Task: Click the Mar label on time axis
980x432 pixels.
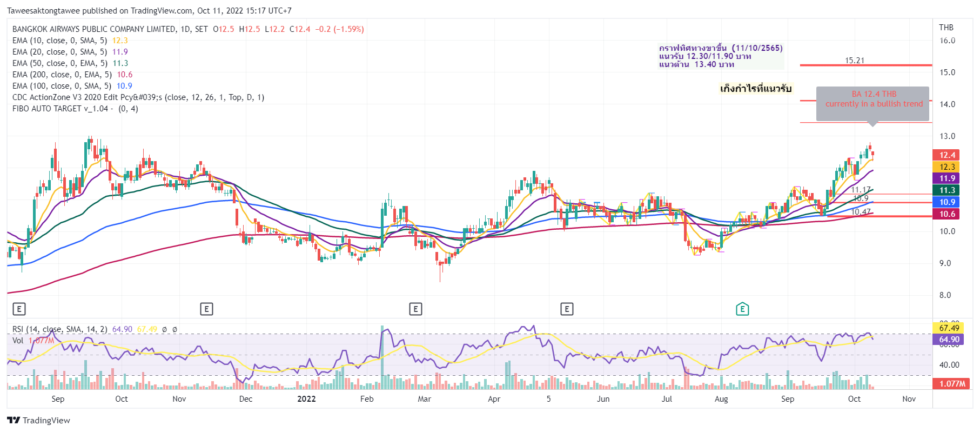Action: (x=425, y=399)
